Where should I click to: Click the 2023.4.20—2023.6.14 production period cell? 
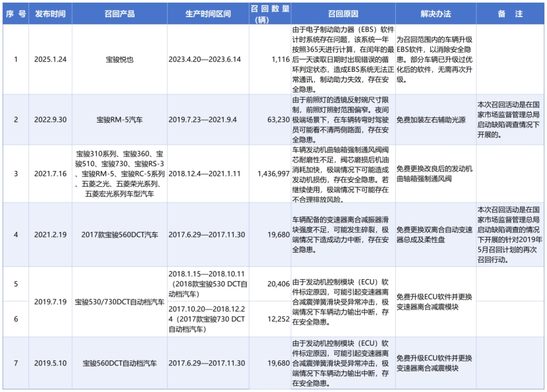pos(208,59)
